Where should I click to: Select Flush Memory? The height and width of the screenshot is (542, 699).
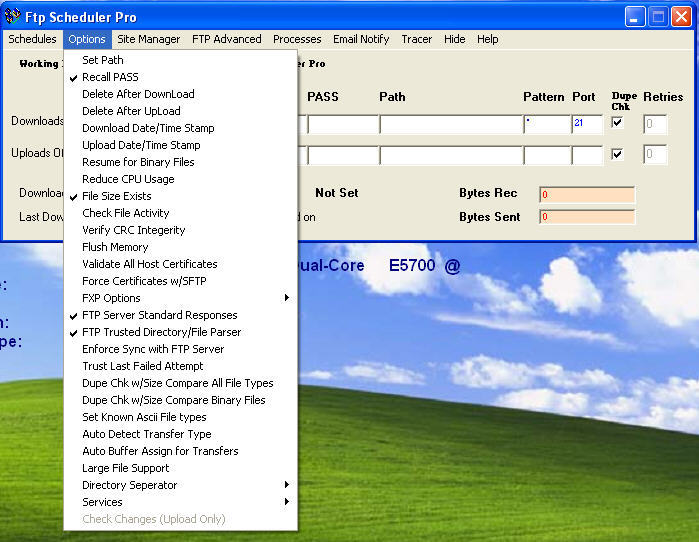[x=181, y=247]
